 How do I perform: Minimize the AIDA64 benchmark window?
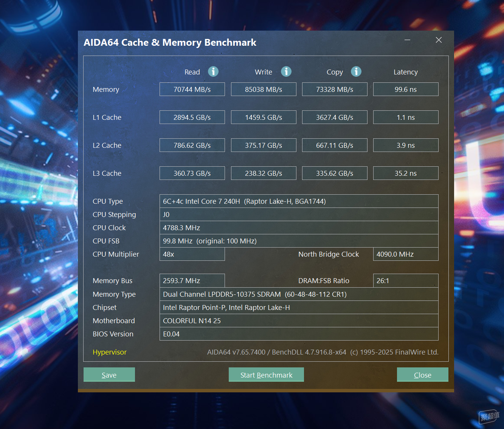(x=408, y=40)
